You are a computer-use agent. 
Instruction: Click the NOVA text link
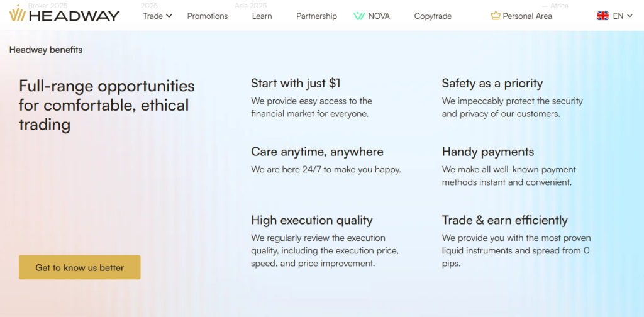(x=379, y=16)
